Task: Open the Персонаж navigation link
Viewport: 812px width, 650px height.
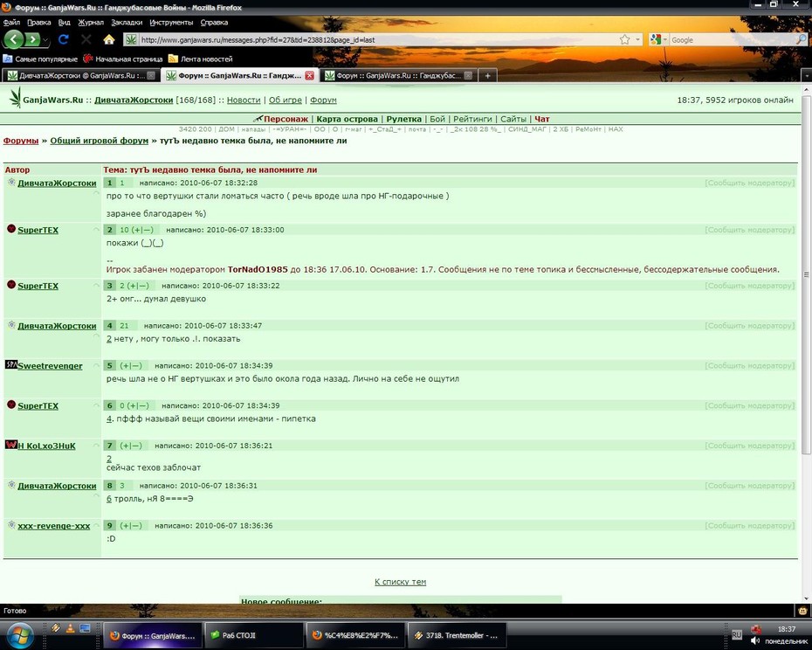Action: point(286,119)
